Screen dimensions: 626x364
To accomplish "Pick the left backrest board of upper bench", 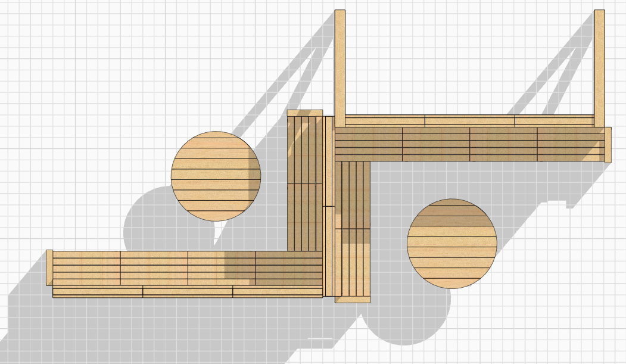I will coord(385,120).
